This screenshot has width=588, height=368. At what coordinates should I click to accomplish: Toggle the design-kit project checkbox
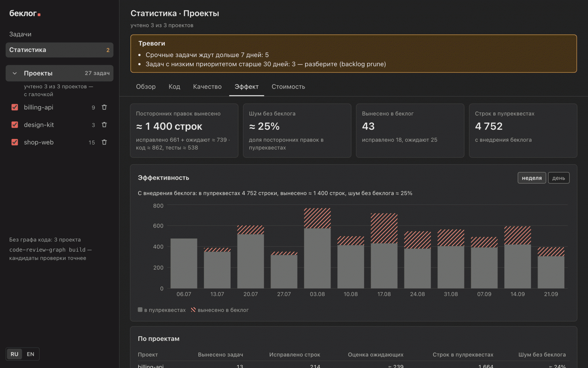[x=15, y=125]
